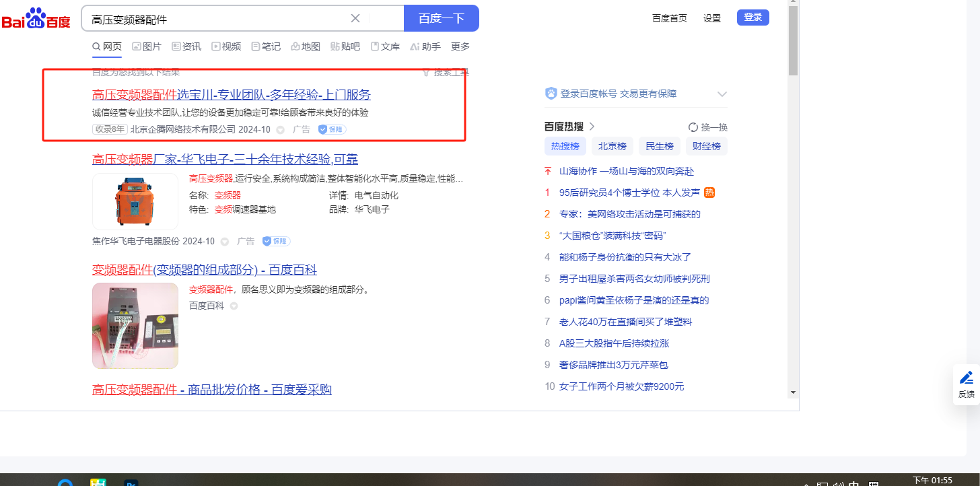Click the orange 变频器 product thumbnail

(135, 201)
